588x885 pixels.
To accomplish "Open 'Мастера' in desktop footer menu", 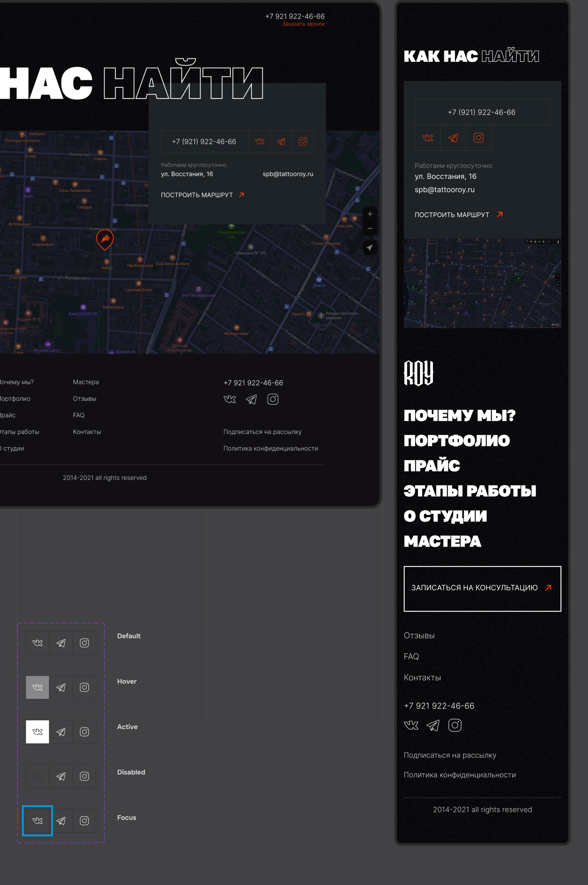I will click(86, 382).
